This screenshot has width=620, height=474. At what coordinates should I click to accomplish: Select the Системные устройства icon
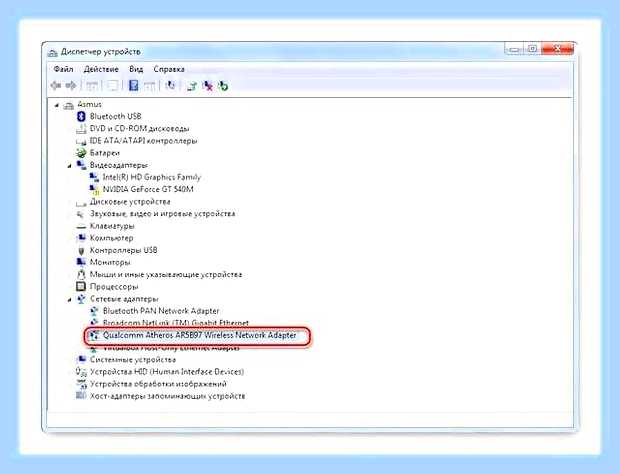[81, 359]
